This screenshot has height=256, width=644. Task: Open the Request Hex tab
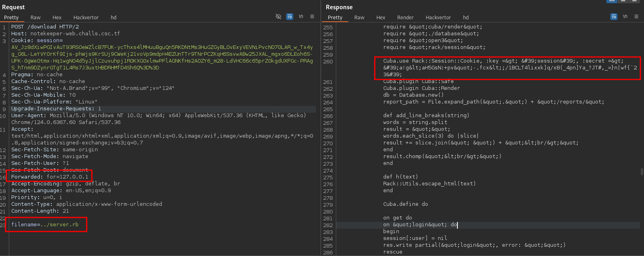57,18
